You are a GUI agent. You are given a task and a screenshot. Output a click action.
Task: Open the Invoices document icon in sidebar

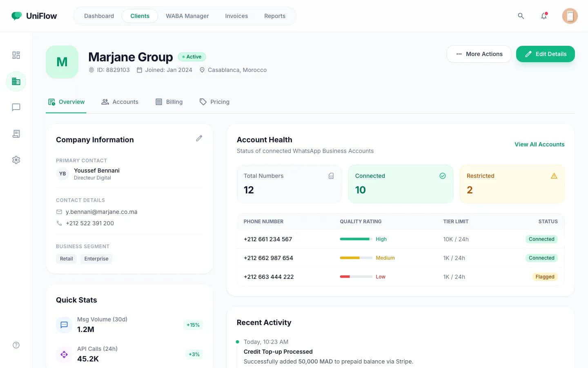coord(16,134)
